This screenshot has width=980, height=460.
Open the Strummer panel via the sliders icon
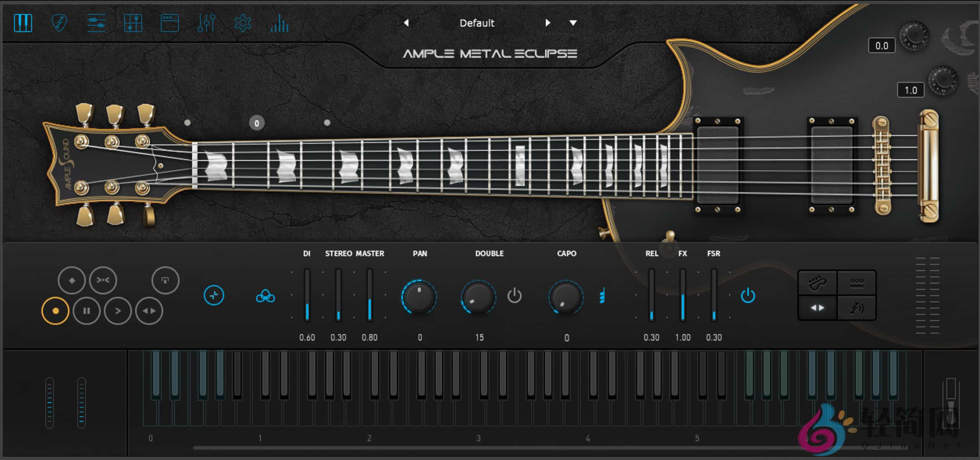pyautogui.click(x=96, y=23)
